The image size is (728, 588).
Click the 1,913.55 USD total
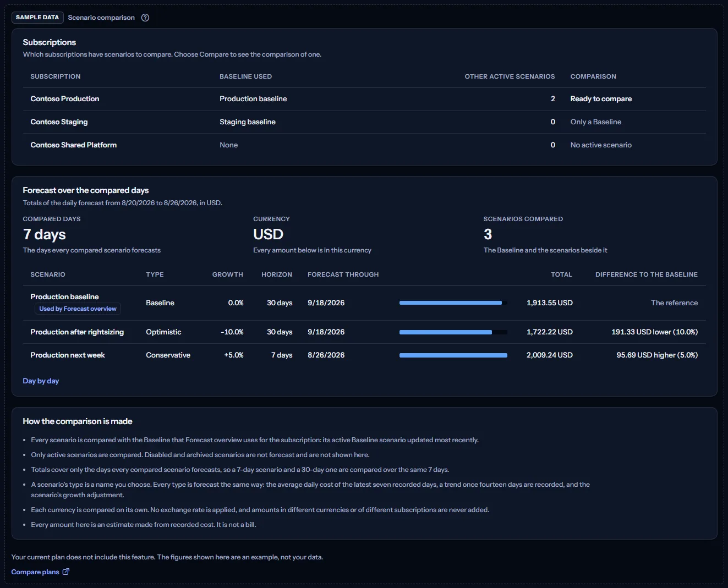550,303
